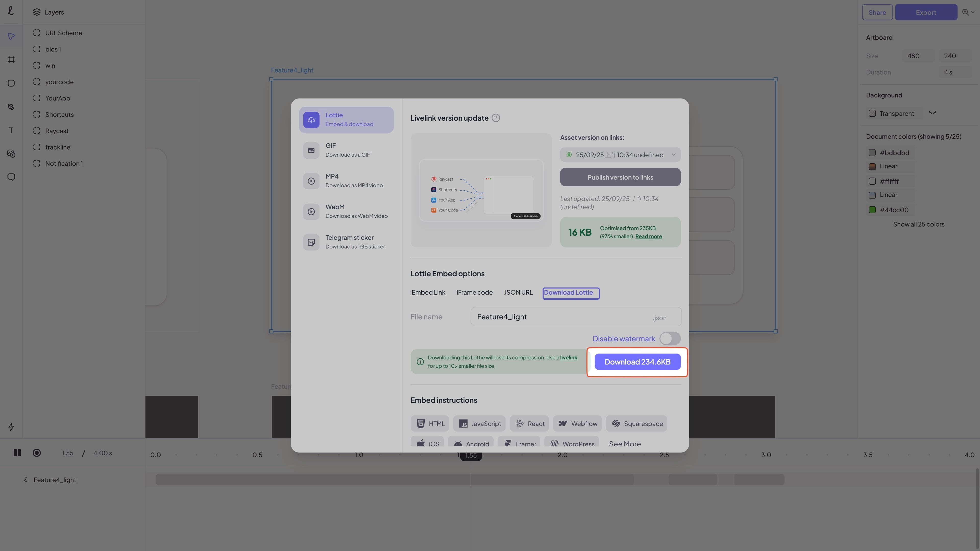
Task: Toggle the Transparent background checkbox
Action: coord(872,113)
